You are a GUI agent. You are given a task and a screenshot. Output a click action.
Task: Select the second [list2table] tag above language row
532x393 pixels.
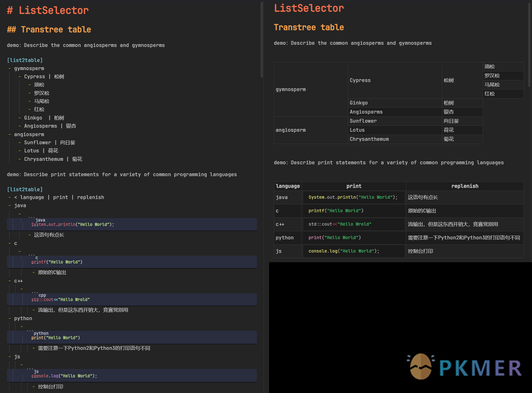pyautogui.click(x=25, y=189)
